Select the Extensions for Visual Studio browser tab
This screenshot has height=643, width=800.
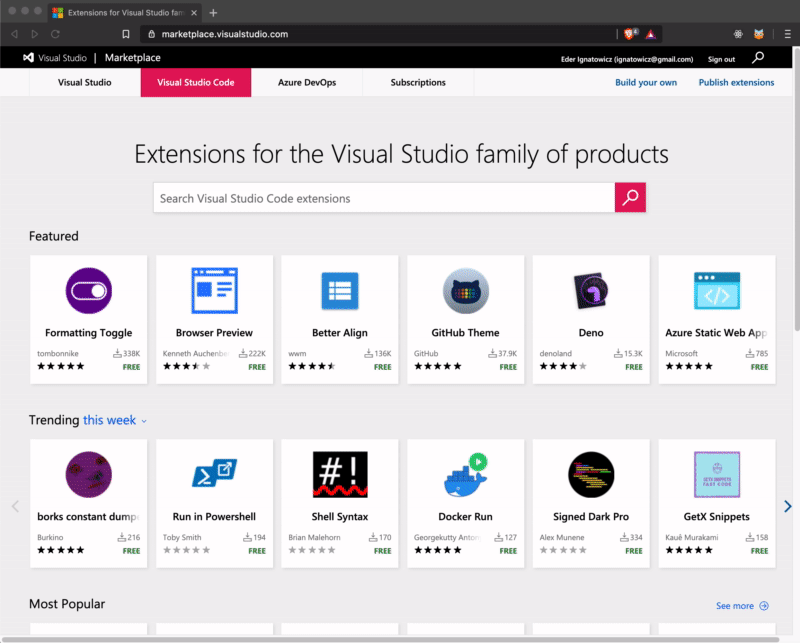[x=126, y=13]
